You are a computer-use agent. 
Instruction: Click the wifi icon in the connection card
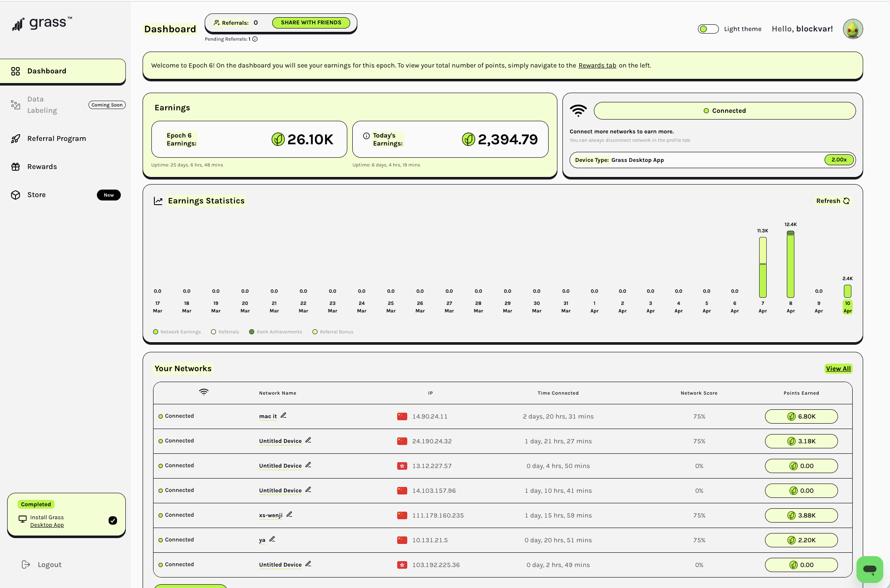tap(578, 111)
